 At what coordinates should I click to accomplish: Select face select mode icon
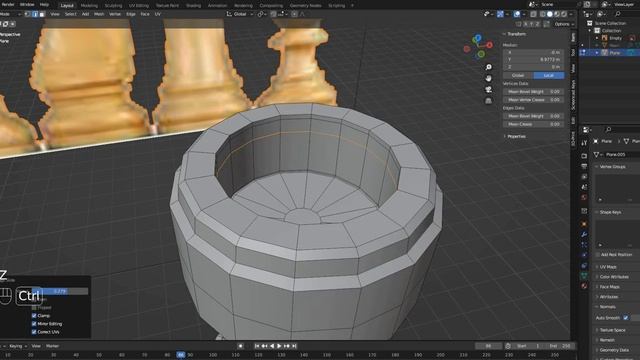pyautogui.click(x=42, y=14)
